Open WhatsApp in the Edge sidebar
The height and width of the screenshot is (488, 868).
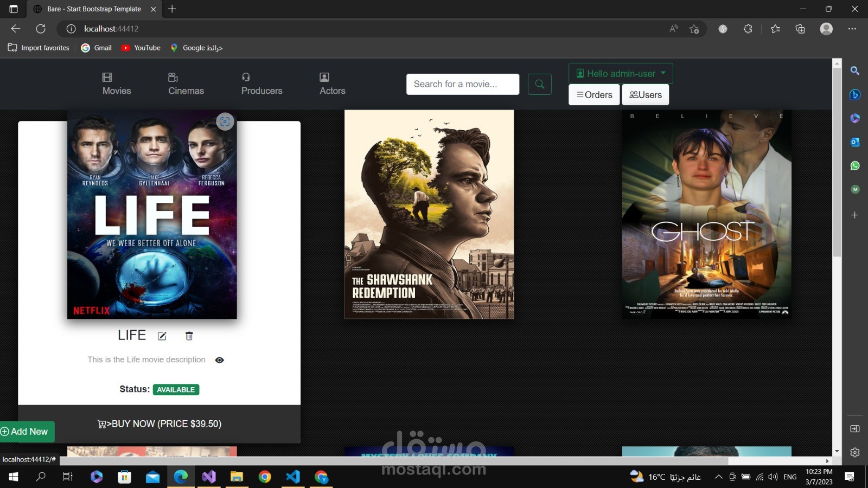click(x=855, y=166)
